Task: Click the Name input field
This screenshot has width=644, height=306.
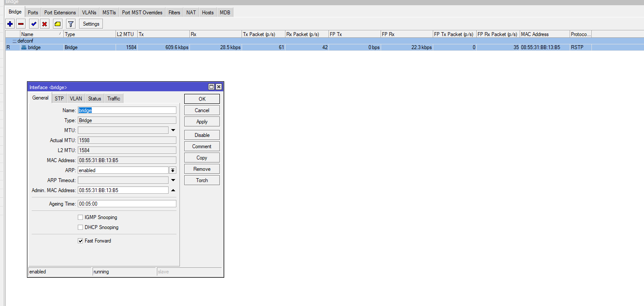Action: (127, 110)
